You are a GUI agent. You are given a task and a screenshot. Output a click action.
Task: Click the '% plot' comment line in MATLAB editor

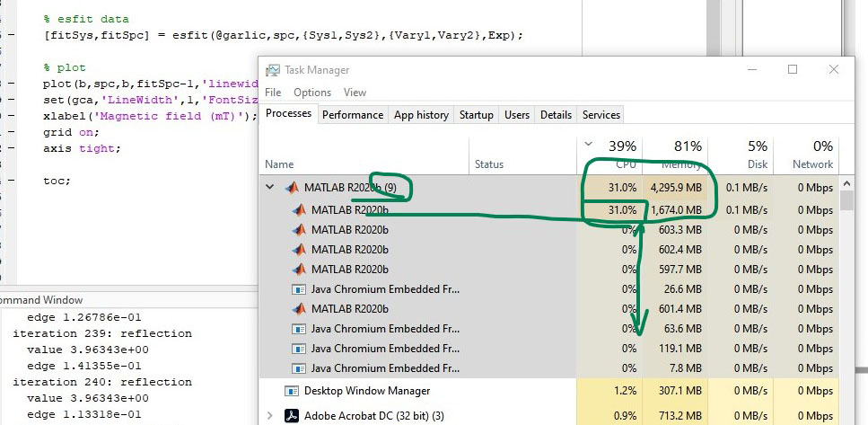click(65, 67)
